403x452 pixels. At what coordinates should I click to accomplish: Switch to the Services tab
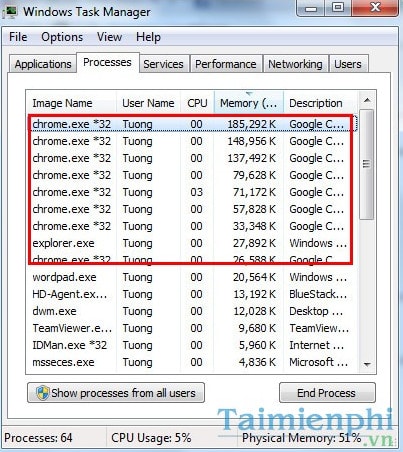[x=163, y=64]
